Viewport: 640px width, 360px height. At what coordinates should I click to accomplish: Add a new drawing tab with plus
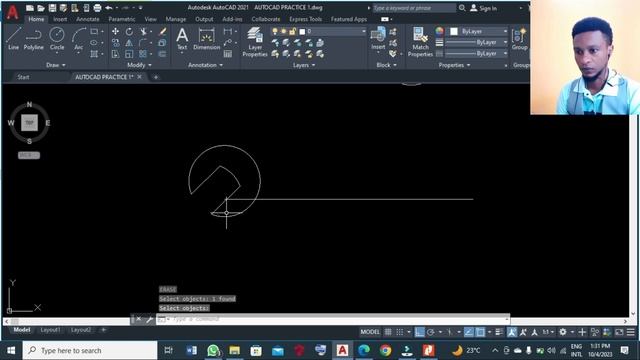(156, 77)
